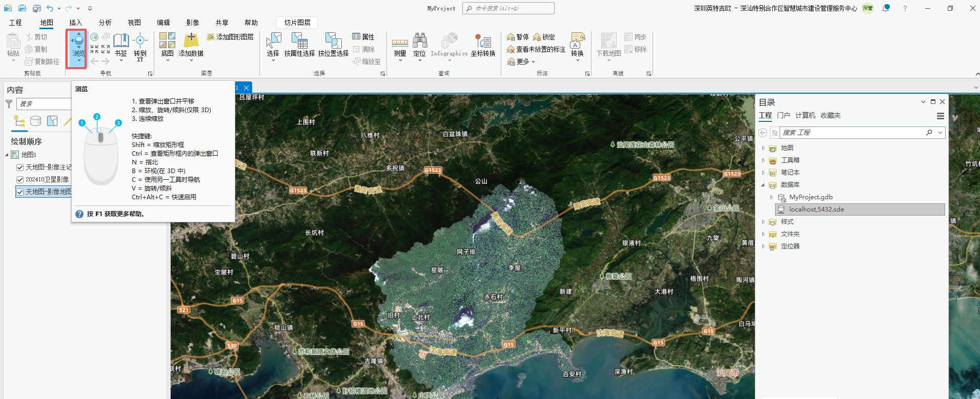
Task: Switch to list by selection icon
Action: [52, 121]
